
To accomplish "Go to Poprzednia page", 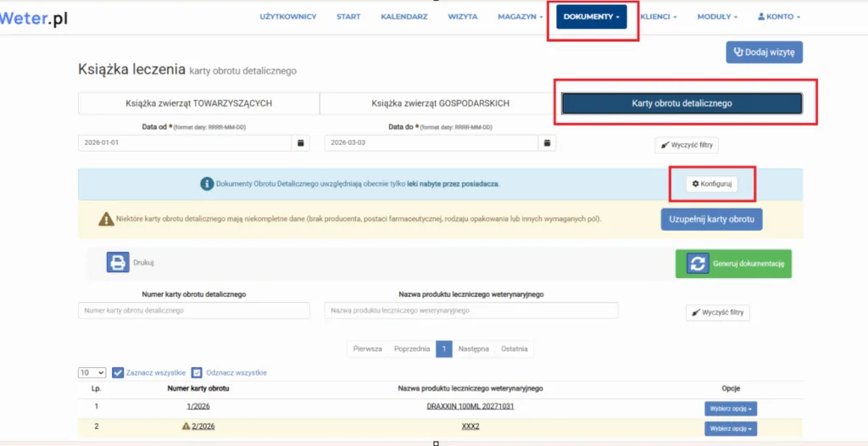I will point(412,349).
